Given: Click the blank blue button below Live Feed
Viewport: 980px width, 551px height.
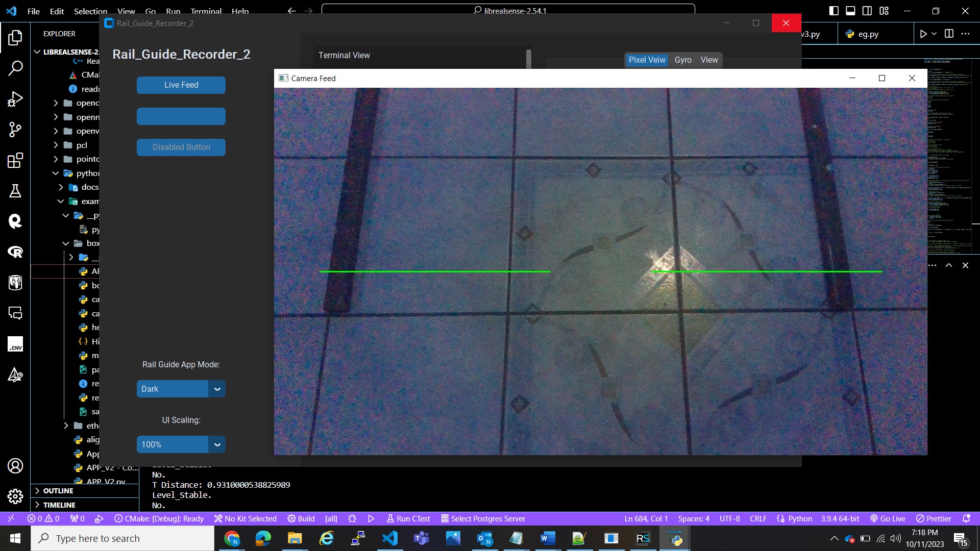Looking at the screenshot, I should pyautogui.click(x=181, y=116).
